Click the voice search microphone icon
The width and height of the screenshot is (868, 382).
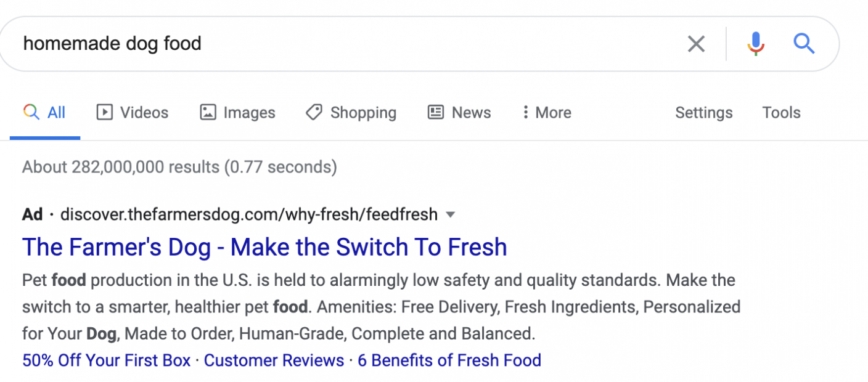tap(755, 43)
